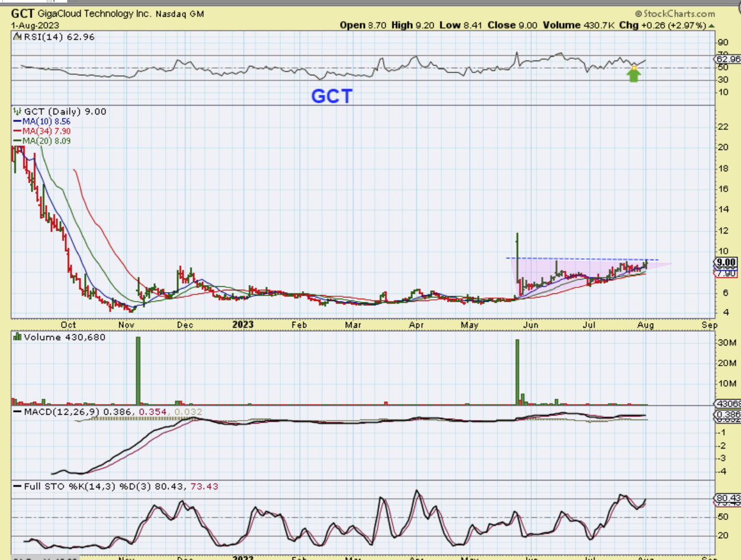Click the GigaCloud Technology Inc. company name

[95, 14]
